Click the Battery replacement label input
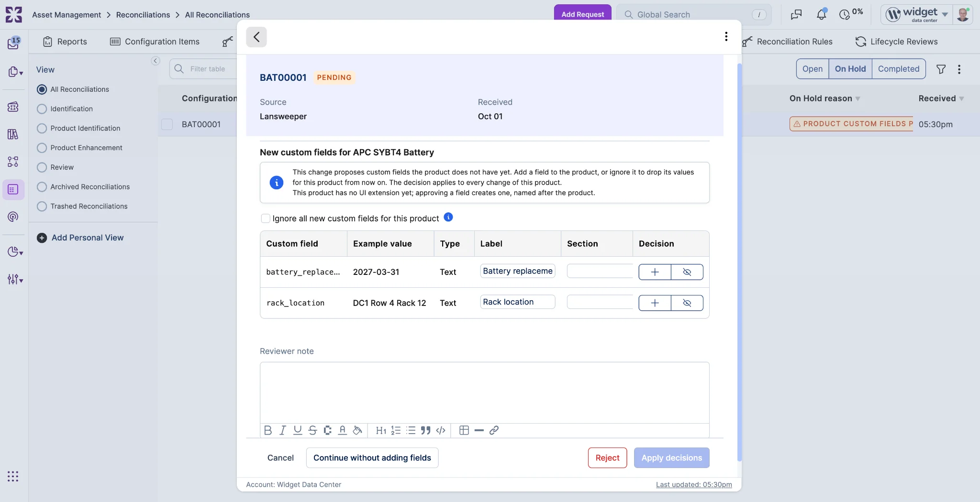This screenshot has width=980, height=502. 518,271
